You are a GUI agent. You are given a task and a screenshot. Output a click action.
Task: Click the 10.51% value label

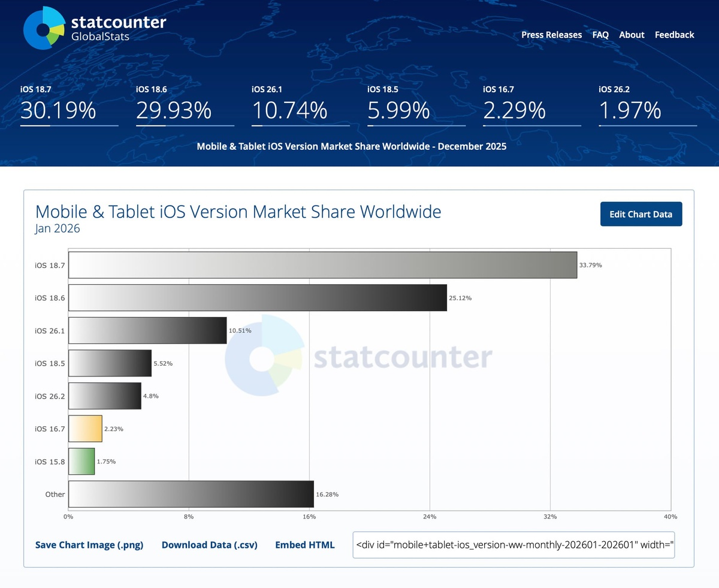point(240,330)
